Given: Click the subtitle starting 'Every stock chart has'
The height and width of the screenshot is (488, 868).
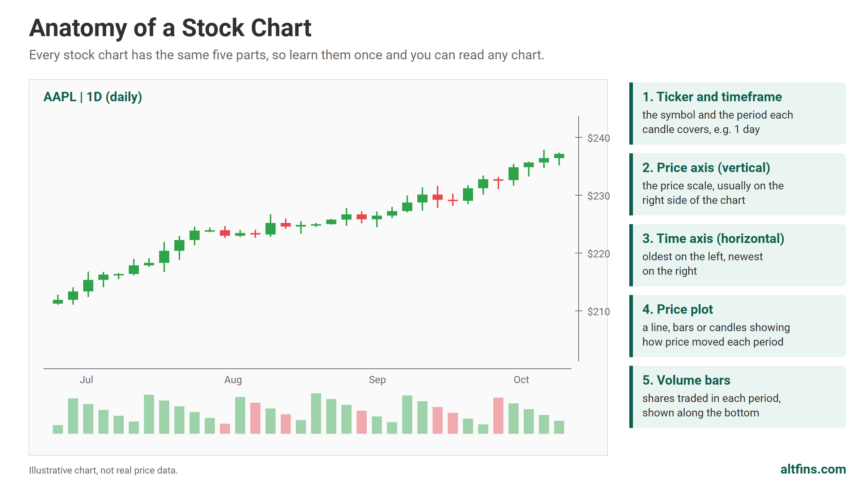Looking at the screenshot, I should click(286, 55).
